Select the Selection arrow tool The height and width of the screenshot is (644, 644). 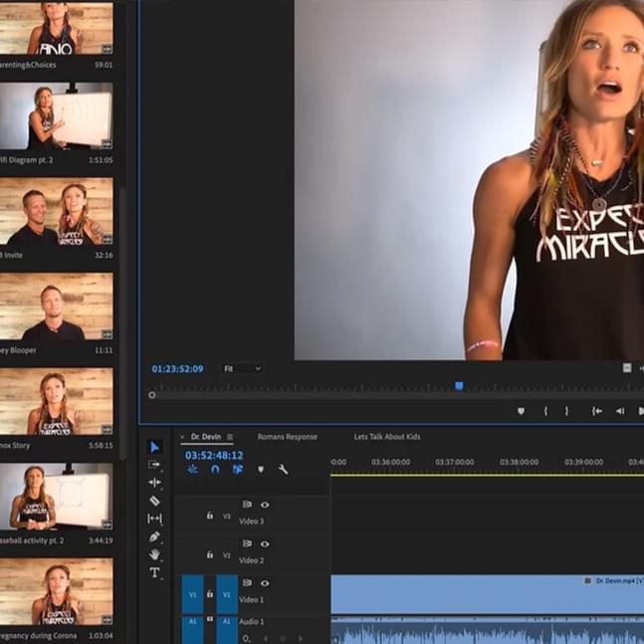154,447
